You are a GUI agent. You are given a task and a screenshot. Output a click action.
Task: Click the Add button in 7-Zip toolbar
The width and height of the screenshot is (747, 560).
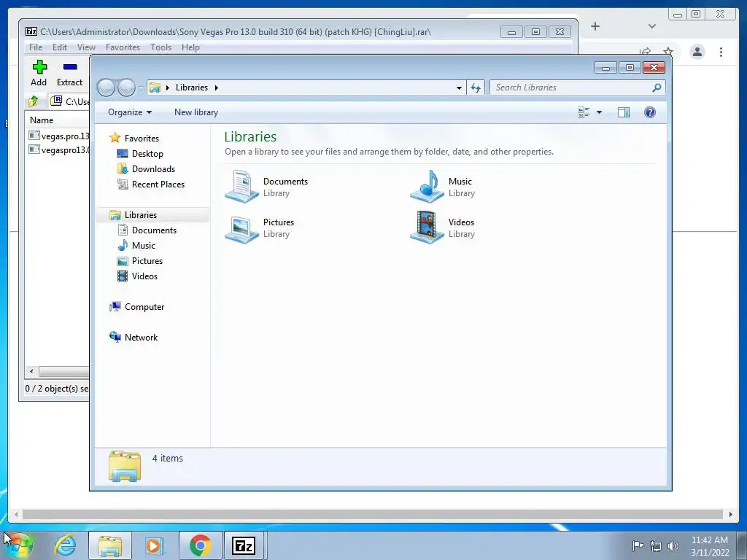click(x=39, y=74)
